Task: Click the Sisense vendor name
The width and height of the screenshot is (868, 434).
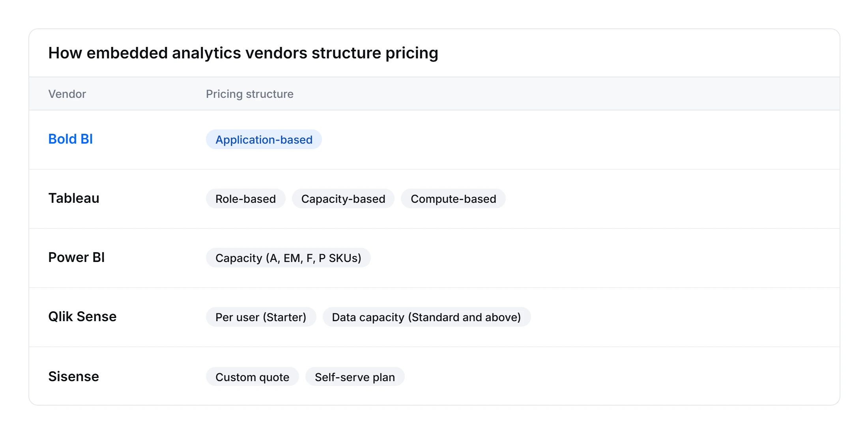Action: (74, 377)
